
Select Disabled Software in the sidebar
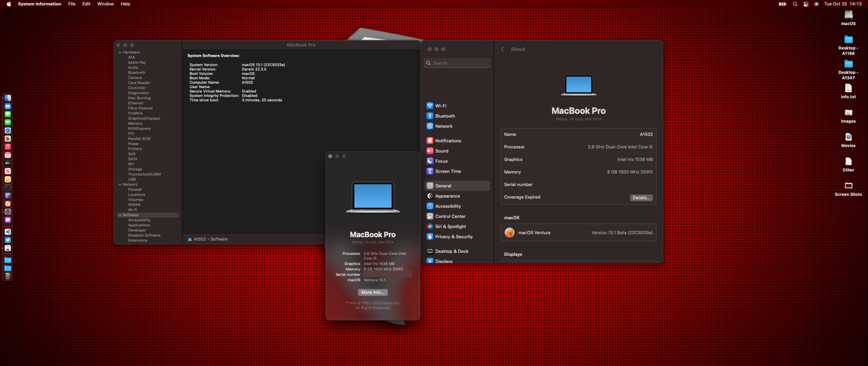pos(144,235)
